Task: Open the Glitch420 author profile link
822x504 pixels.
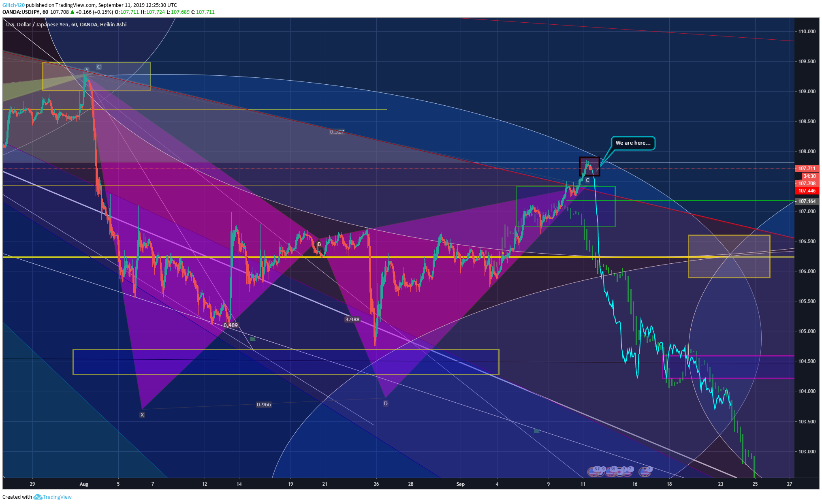Action: [x=13, y=5]
